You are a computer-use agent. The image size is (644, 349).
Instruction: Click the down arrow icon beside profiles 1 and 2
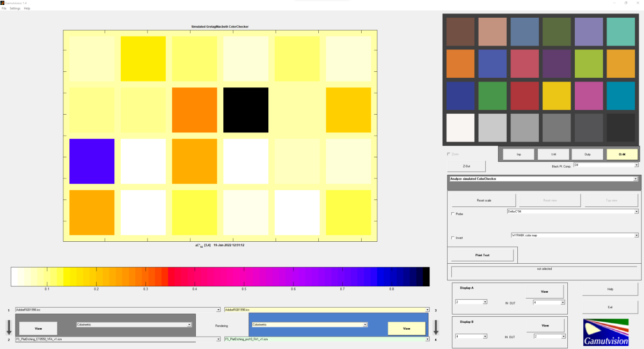[x=9, y=326]
